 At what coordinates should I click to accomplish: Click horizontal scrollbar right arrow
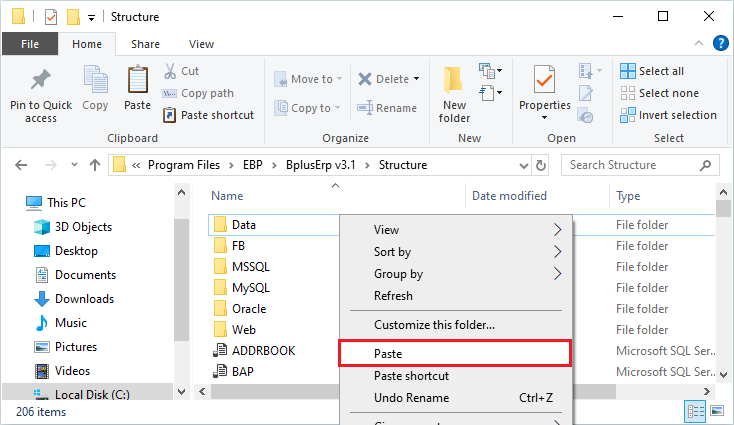[x=707, y=391]
